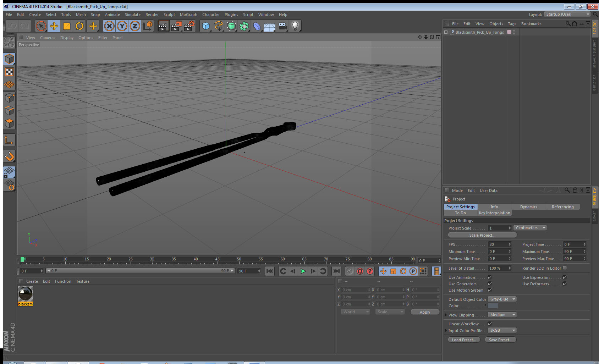Screen dimensions: 599x364
Task: Add a Cube primitive object
Action: point(206,26)
